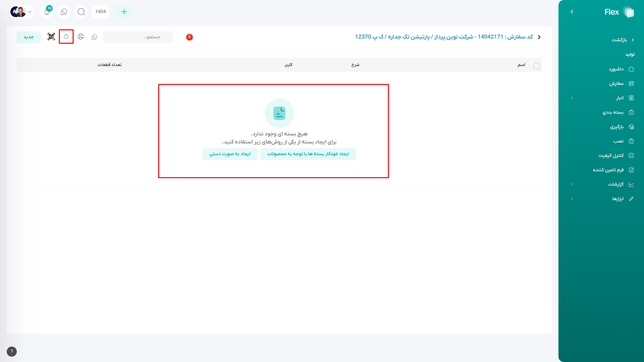
Task: Click ایجاد به صورت دستی button
Action: pyautogui.click(x=230, y=154)
